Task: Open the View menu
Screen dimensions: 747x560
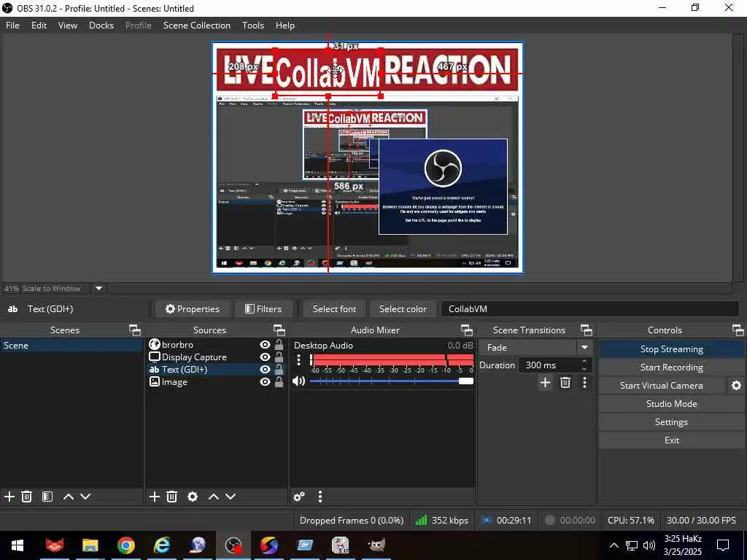Action: coord(68,26)
